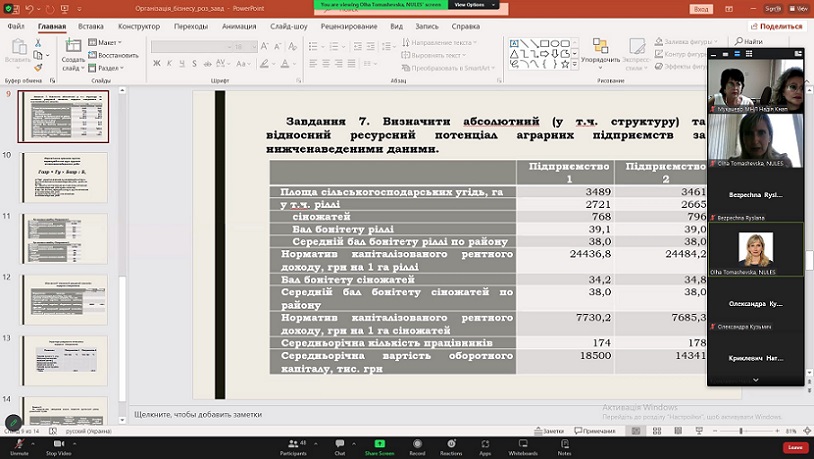Start slideshow from status bar icon
814x459 pixels.
pos(699,431)
